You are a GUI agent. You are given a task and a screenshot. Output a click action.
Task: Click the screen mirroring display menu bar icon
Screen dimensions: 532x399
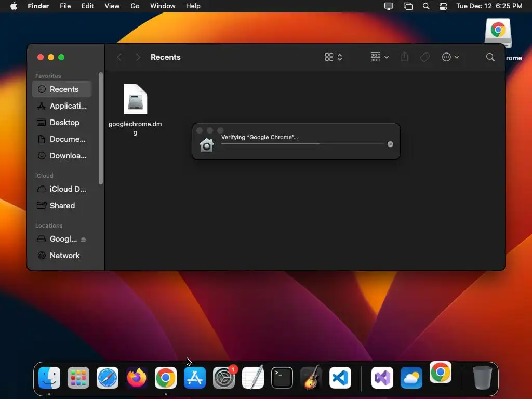click(x=389, y=6)
